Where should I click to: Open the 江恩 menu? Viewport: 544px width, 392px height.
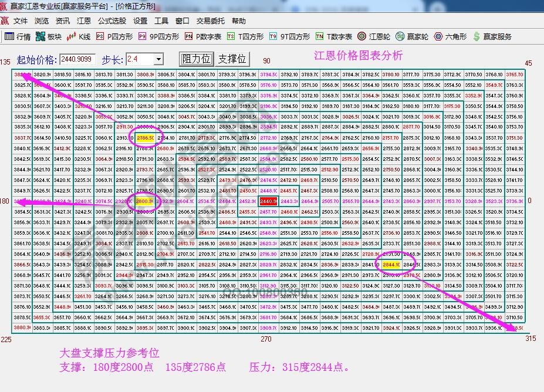pos(84,21)
